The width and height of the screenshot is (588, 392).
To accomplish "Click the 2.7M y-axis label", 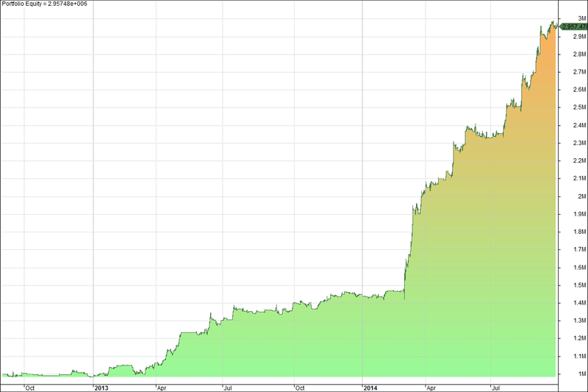I will click(580, 71).
